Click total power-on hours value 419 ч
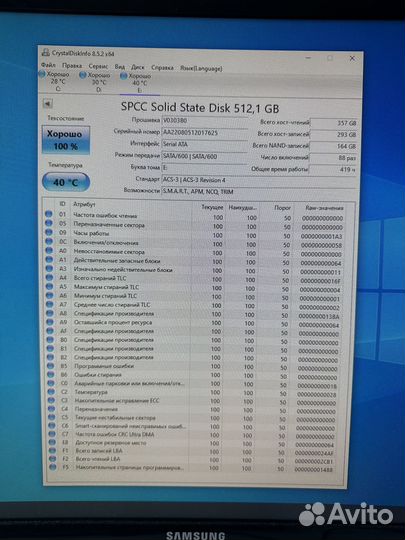Screen dimensions: 405x540 point(333,169)
